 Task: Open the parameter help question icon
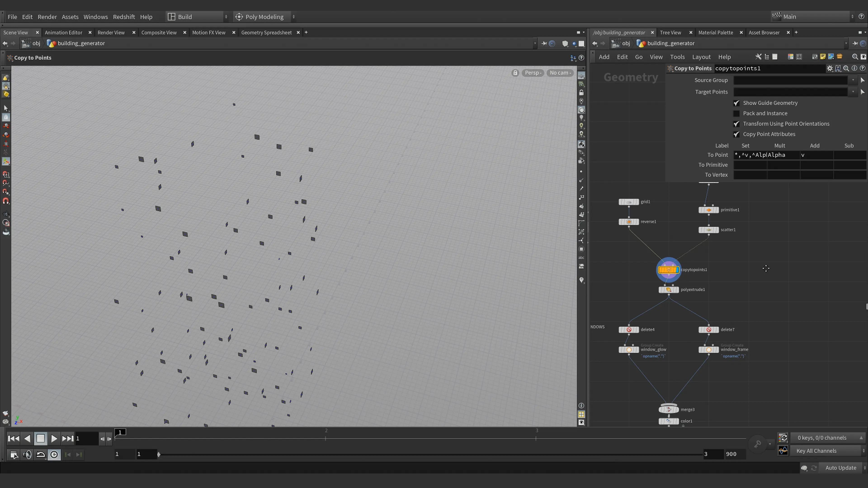point(863,68)
